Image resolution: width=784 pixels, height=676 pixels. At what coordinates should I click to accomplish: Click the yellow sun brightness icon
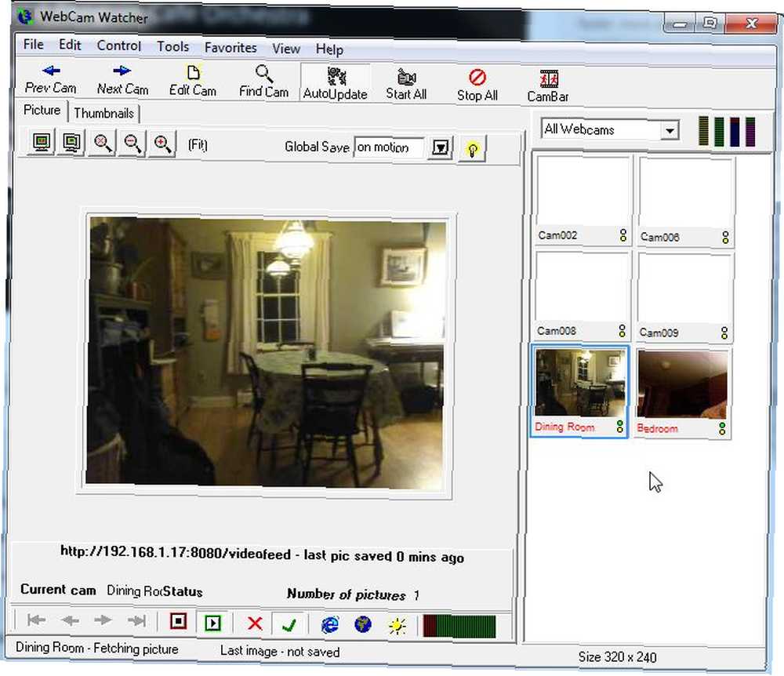pos(397,626)
